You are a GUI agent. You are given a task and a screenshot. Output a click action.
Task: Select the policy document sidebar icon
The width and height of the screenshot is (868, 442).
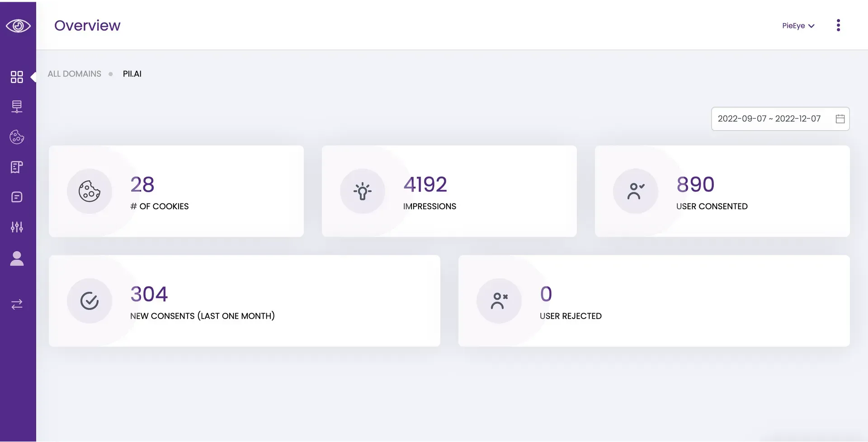(17, 167)
